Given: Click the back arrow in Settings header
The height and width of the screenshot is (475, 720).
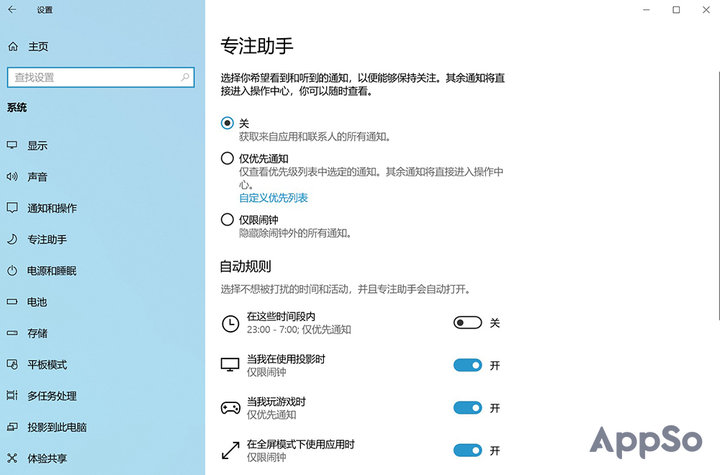Looking at the screenshot, I should point(13,10).
